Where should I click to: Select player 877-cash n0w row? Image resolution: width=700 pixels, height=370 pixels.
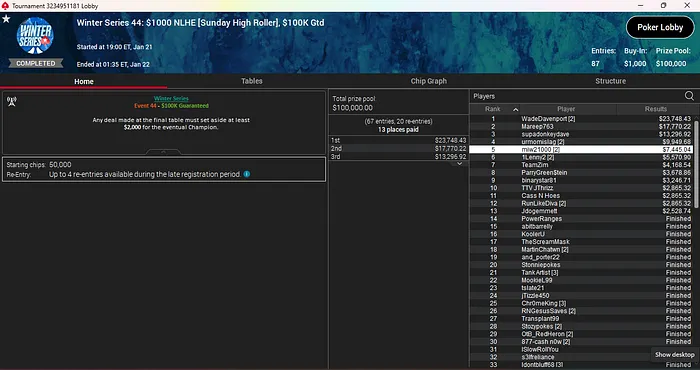(581, 341)
